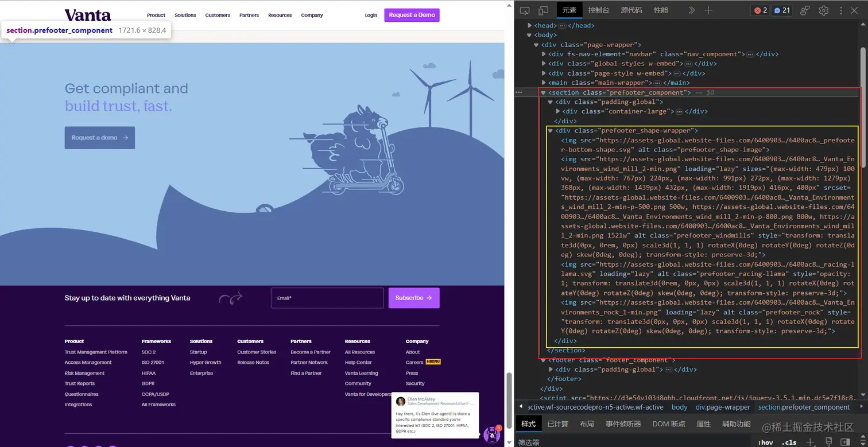Open the 布局 (Layout) tab
The image size is (868, 447).
click(587, 424)
